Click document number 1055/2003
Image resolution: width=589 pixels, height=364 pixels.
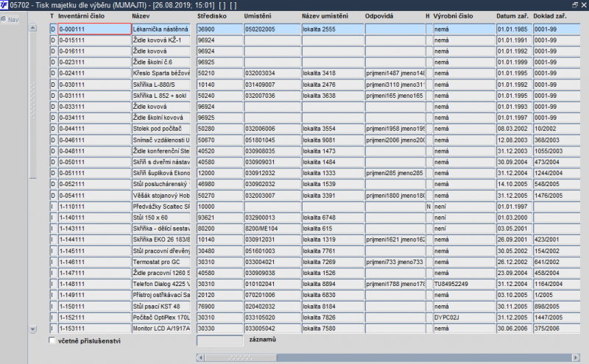557,151
